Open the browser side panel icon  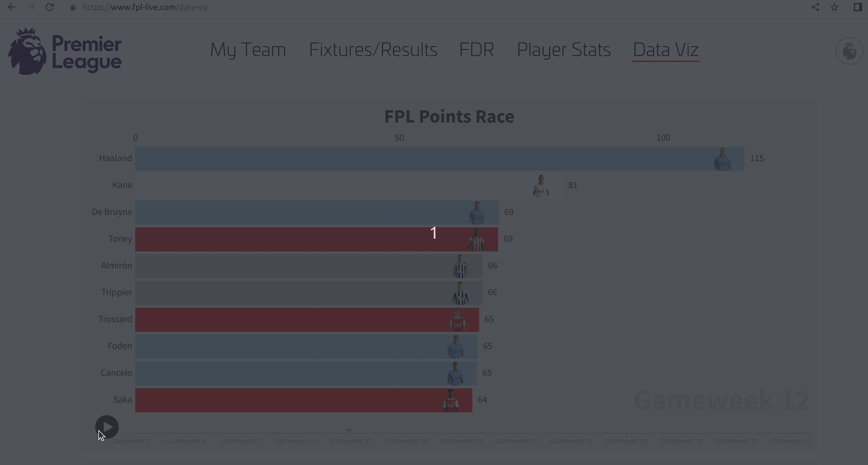[x=858, y=7]
